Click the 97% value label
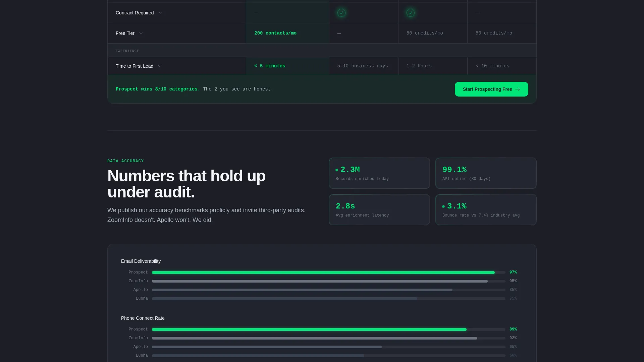 (x=513, y=273)
